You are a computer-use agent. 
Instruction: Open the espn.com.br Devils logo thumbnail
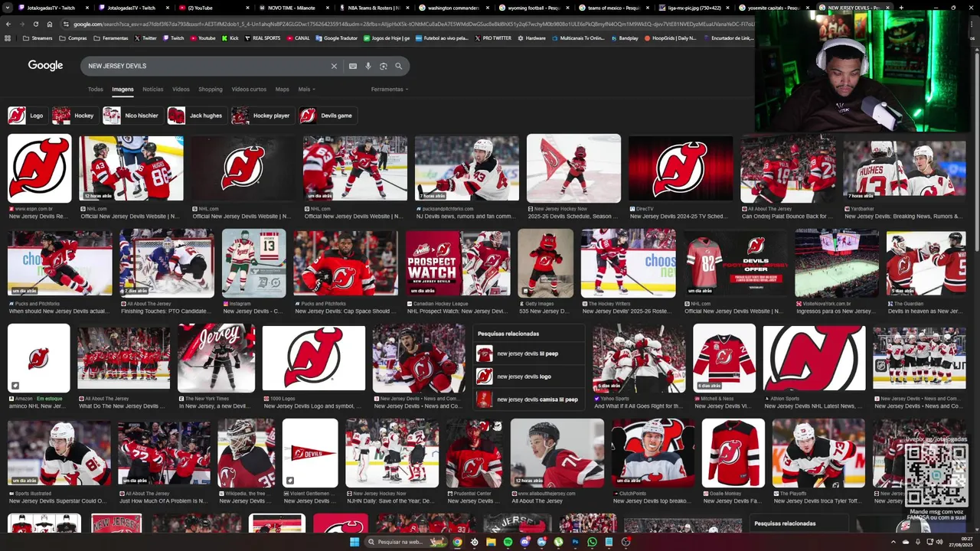tap(39, 169)
